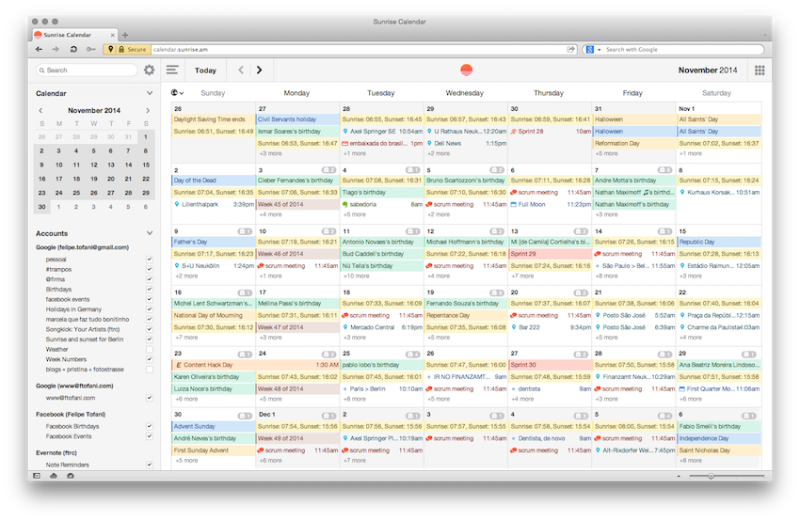800x521 pixels.
Task: Click the camera icon in the bottom status bar
Action: tap(70, 476)
